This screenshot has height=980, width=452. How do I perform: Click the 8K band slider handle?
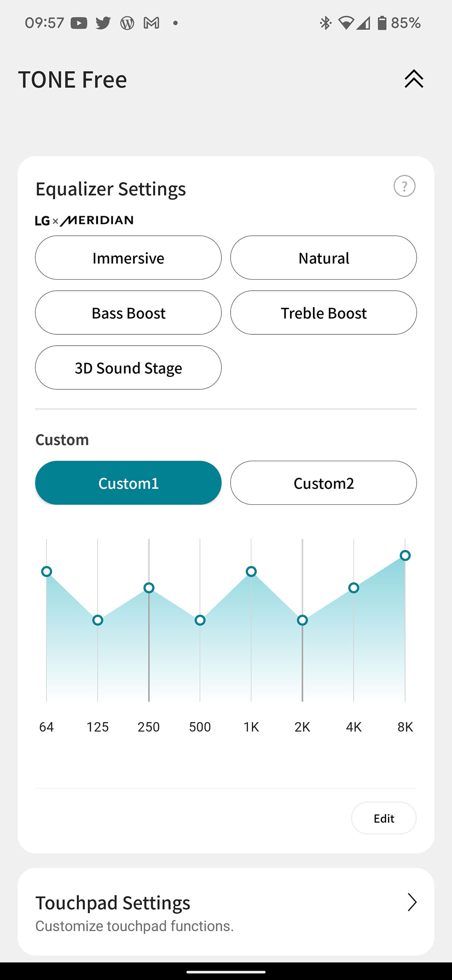pos(405,555)
